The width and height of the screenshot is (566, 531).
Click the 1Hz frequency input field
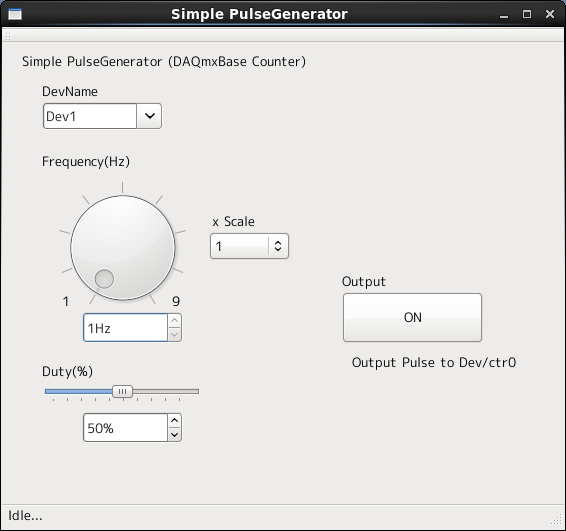click(x=125, y=327)
